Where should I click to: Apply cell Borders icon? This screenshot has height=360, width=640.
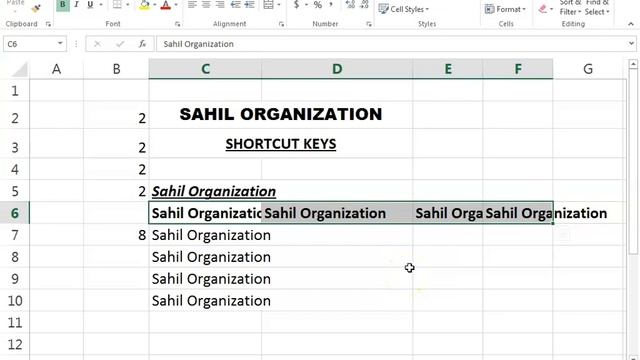coord(117,5)
